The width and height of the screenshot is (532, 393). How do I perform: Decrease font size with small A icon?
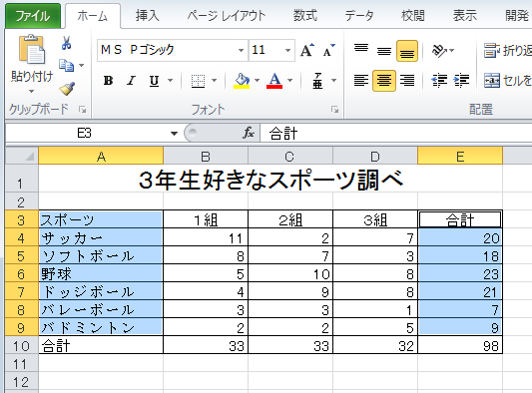click(328, 50)
